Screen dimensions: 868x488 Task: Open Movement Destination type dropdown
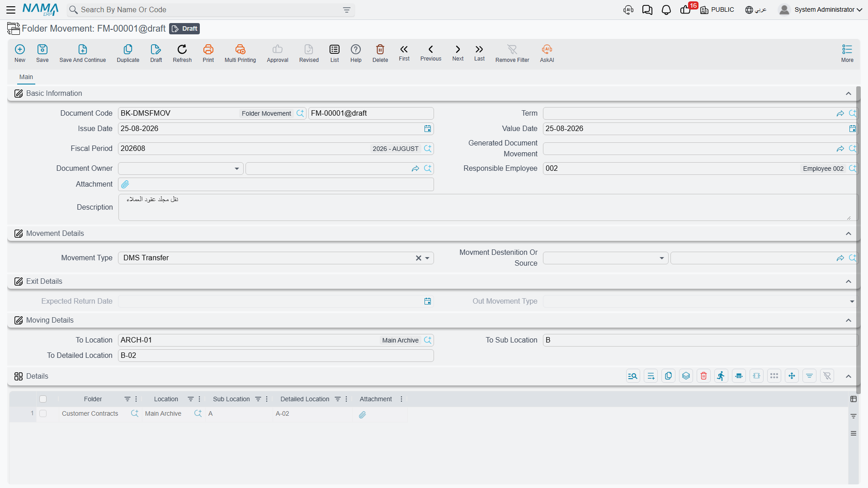coord(662,258)
